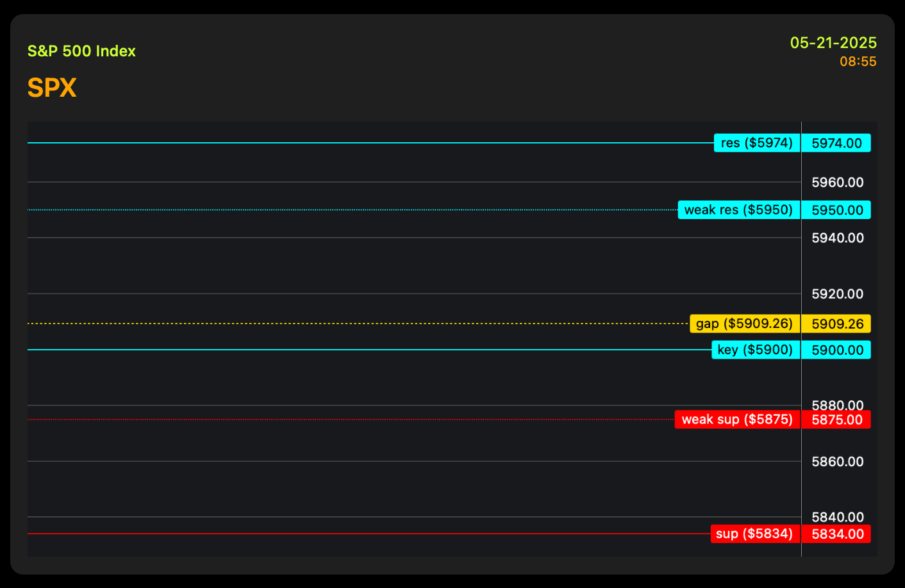Click the 5880.00 axis value
905x588 pixels.
click(838, 405)
